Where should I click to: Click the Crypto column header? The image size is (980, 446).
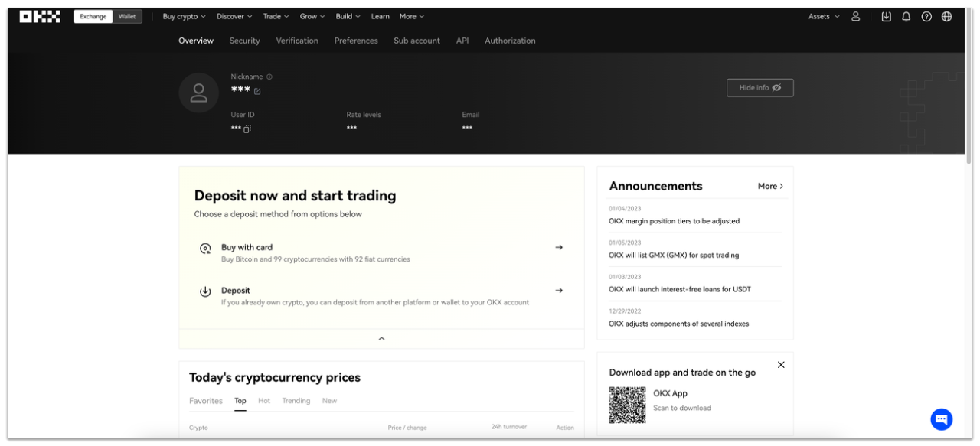(198, 428)
